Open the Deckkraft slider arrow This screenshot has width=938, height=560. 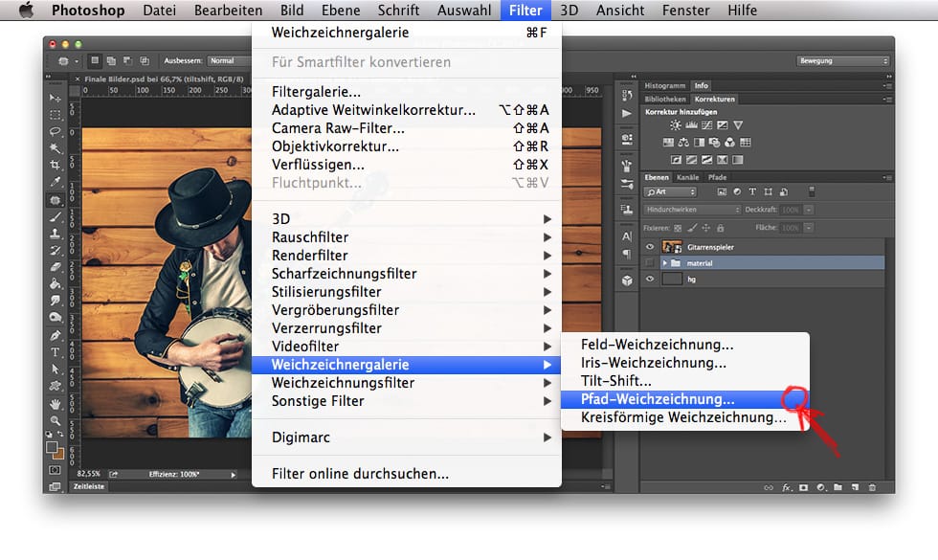pyautogui.click(x=809, y=210)
